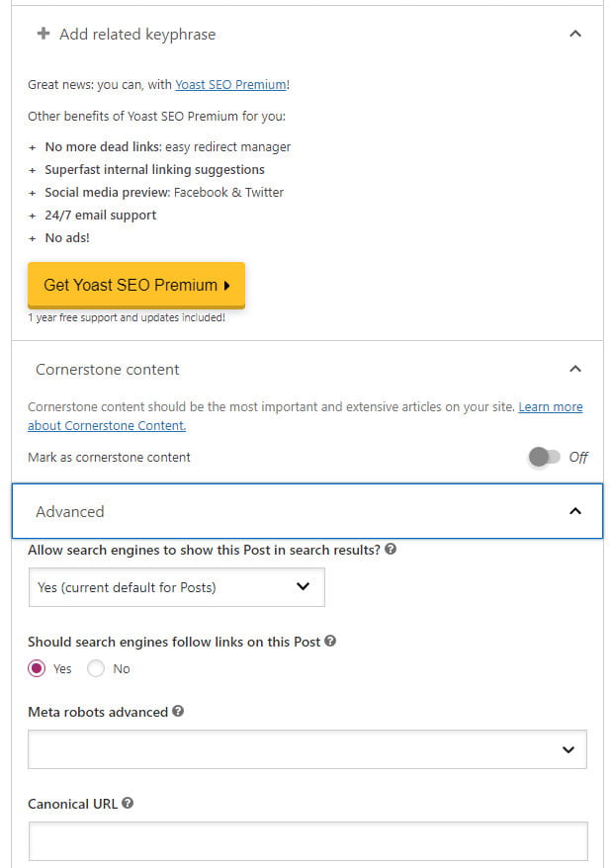The width and height of the screenshot is (612, 868).
Task: Click the Add related keyphrase heading text
Action: (137, 34)
